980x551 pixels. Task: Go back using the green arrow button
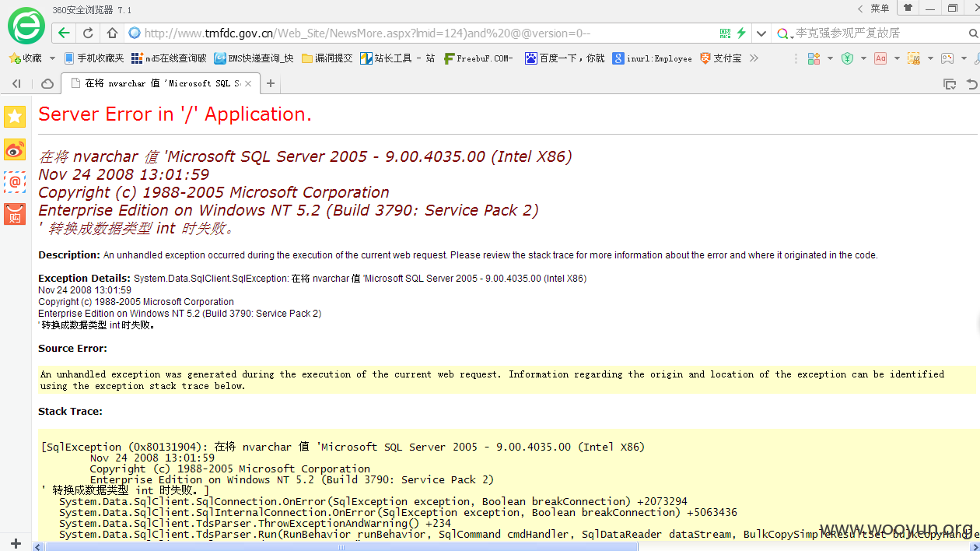coord(64,33)
